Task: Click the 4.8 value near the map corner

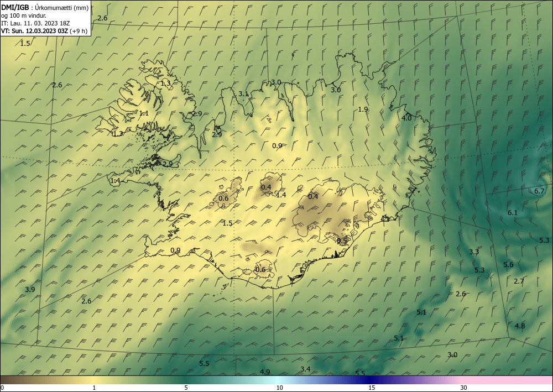Action: 520,326
